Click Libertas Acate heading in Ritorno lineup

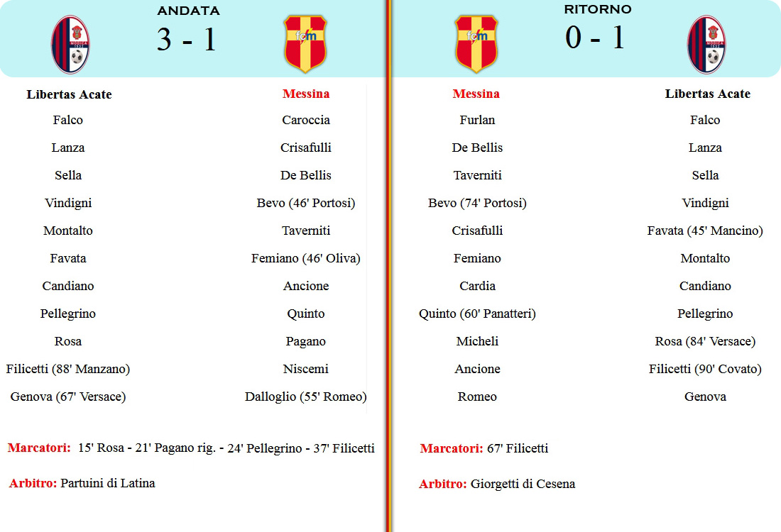tap(708, 94)
